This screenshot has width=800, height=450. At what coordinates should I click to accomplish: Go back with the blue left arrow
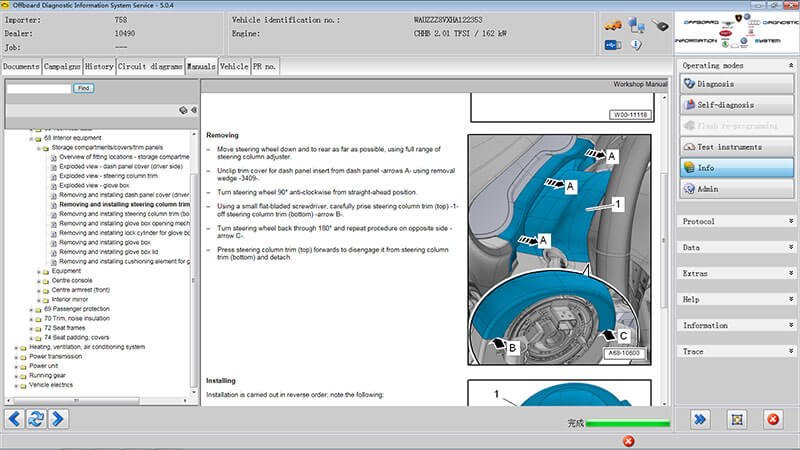(14, 419)
